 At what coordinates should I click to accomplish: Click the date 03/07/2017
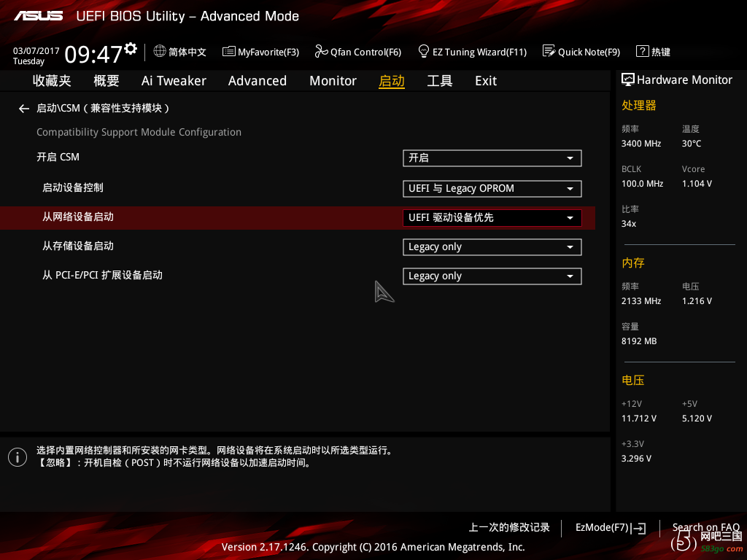pos(36,51)
